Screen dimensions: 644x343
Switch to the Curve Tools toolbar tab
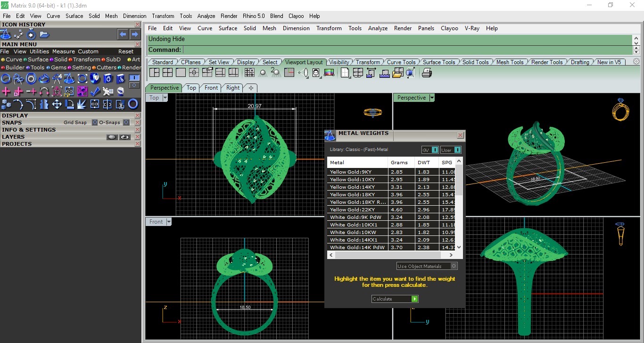(401, 62)
